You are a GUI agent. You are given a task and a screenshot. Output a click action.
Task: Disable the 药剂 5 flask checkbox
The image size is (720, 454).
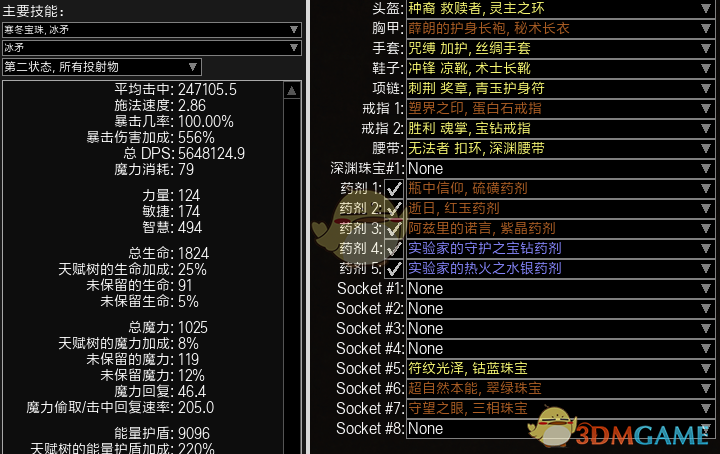394,269
